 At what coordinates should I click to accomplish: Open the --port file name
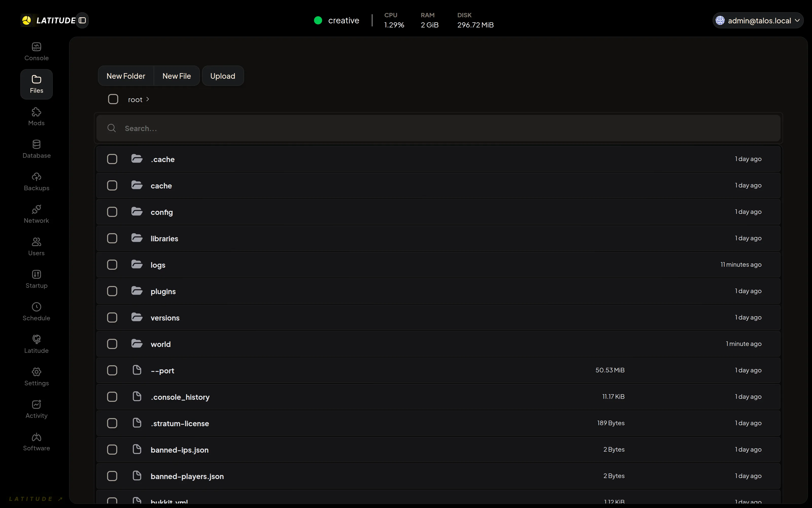tap(162, 371)
